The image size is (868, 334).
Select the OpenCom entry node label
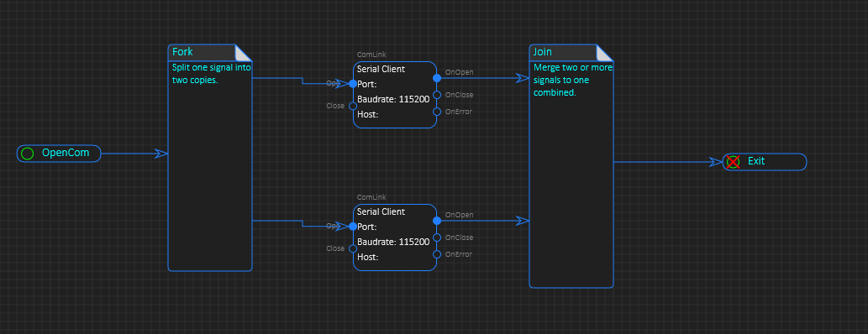pos(66,153)
